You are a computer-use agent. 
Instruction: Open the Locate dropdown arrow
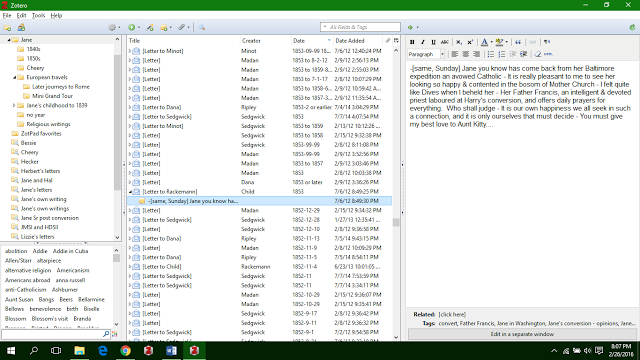coord(418,27)
